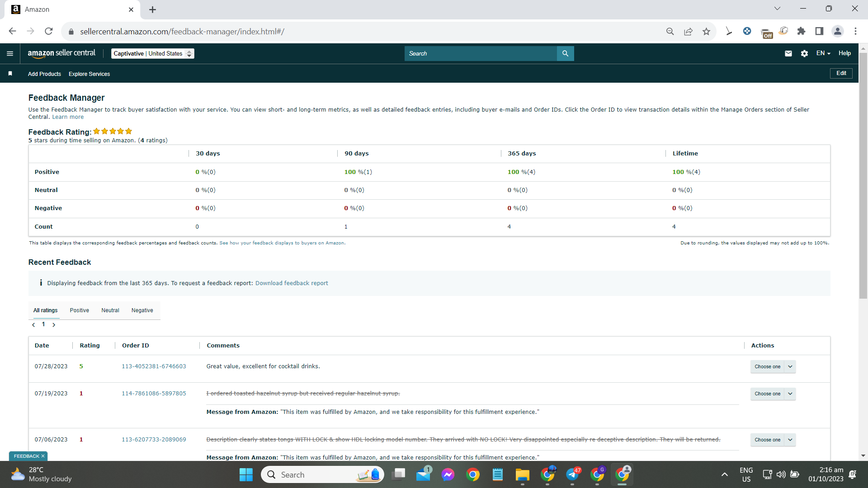Open Explore Services menu item
This screenshot has width=868, height=488.
(x=89, y=74)
